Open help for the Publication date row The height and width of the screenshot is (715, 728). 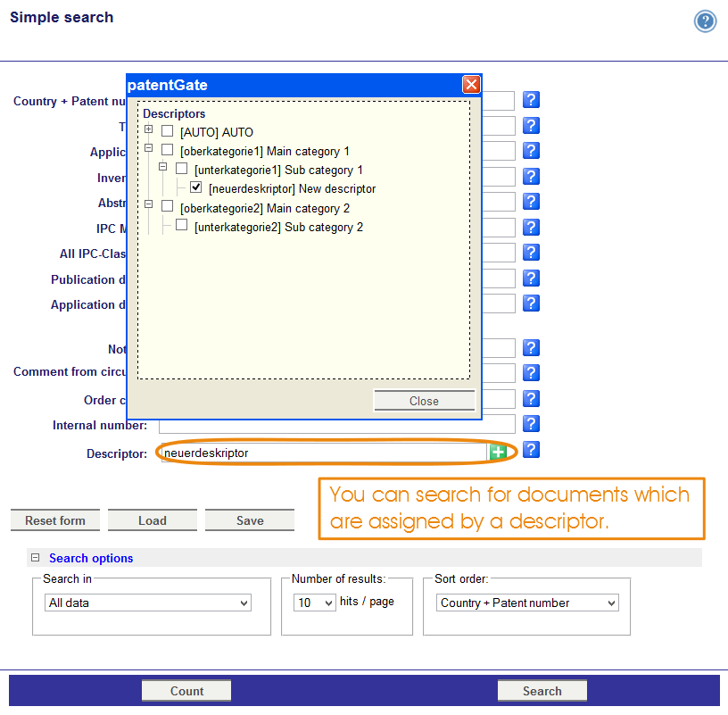coord(531,279)
